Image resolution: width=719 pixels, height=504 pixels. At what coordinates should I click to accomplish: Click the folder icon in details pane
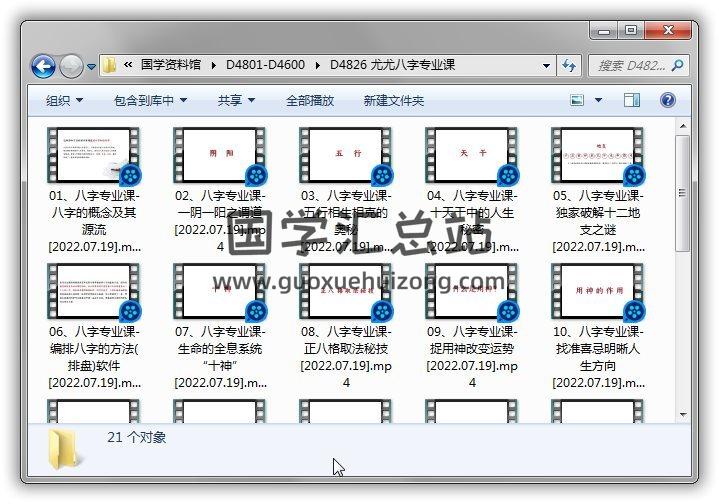tap(66, 450)
